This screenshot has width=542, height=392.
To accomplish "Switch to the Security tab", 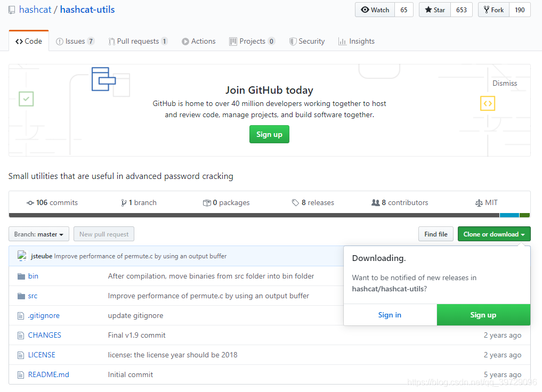I will pyautogui.click(x=307, y=41).
